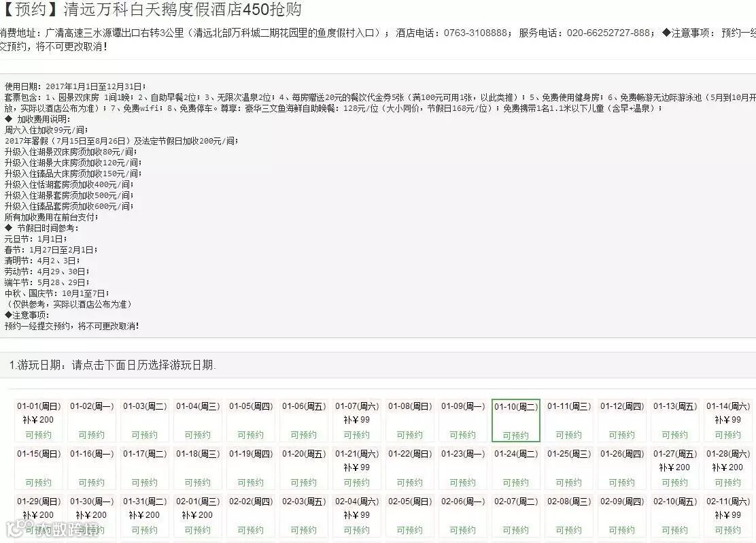The height and width of the screenshot is (543, 756).
Task: Choose the 01-31(周二) date
Action: click(145, 516)
